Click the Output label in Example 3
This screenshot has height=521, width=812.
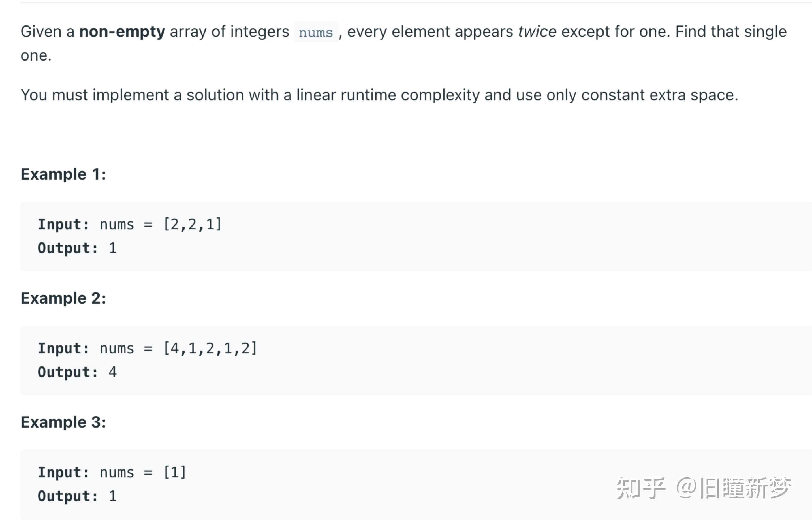[68, 496]
